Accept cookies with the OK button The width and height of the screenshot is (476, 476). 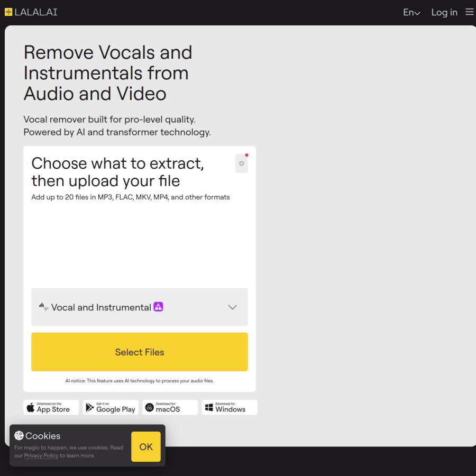click(146, 446)
